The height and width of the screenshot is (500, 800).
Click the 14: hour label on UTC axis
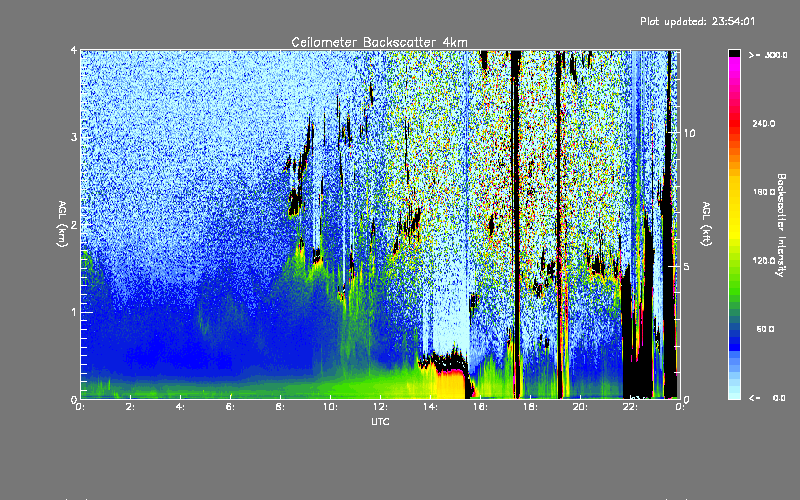tap(430, 407)
